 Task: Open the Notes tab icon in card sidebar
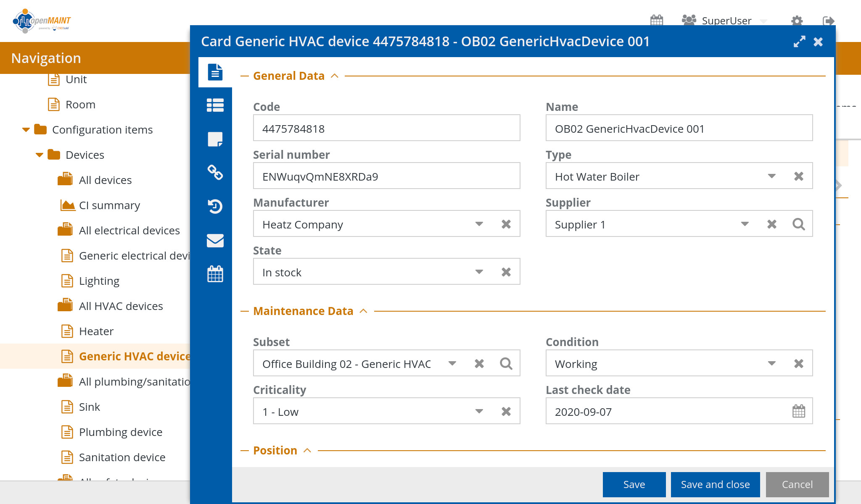[215, 139]
